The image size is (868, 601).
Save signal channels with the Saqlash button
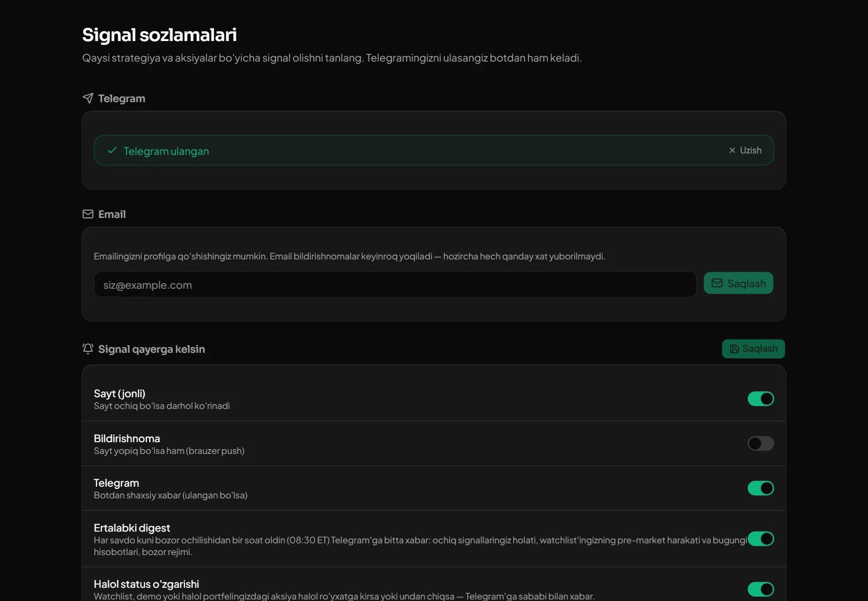point(754,349)
